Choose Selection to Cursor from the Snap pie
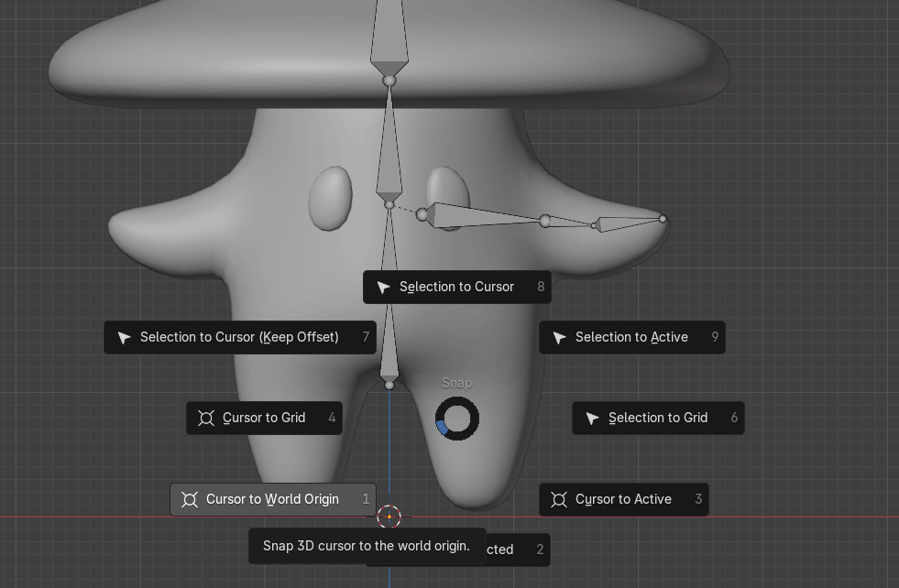The width and height of the screenshot is (899, 588). click(x=456, y=287)
